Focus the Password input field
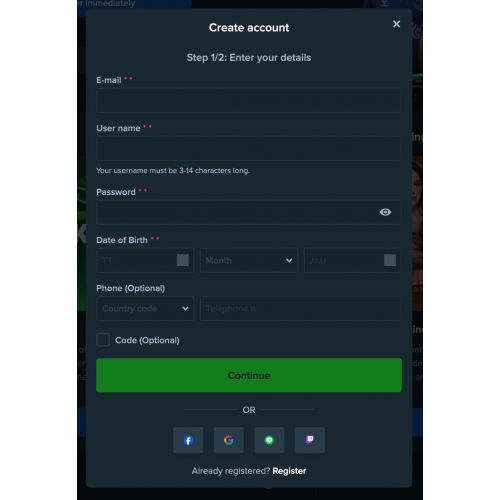The width and height of the screenshot is (500, 500). 249,212
